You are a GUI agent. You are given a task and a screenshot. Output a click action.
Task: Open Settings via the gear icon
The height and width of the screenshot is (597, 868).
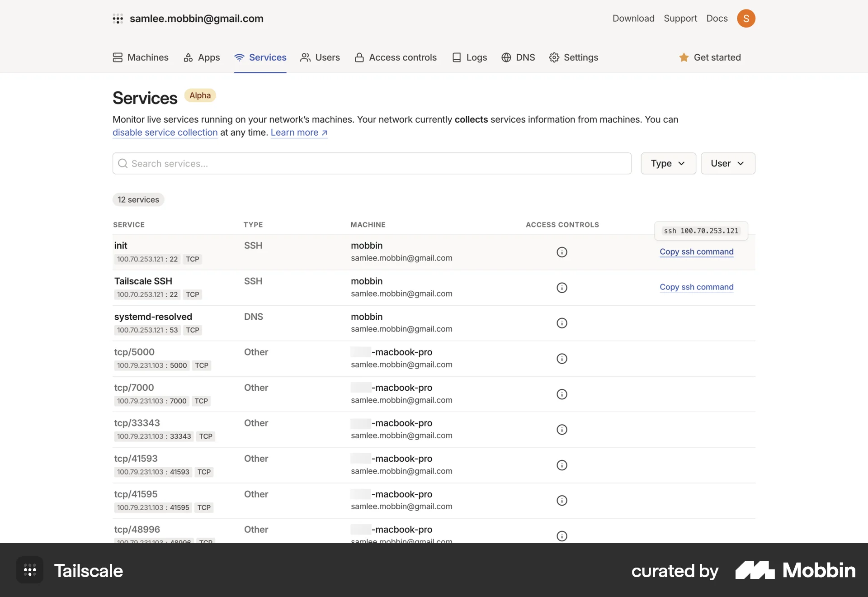[x=554, y=57]
